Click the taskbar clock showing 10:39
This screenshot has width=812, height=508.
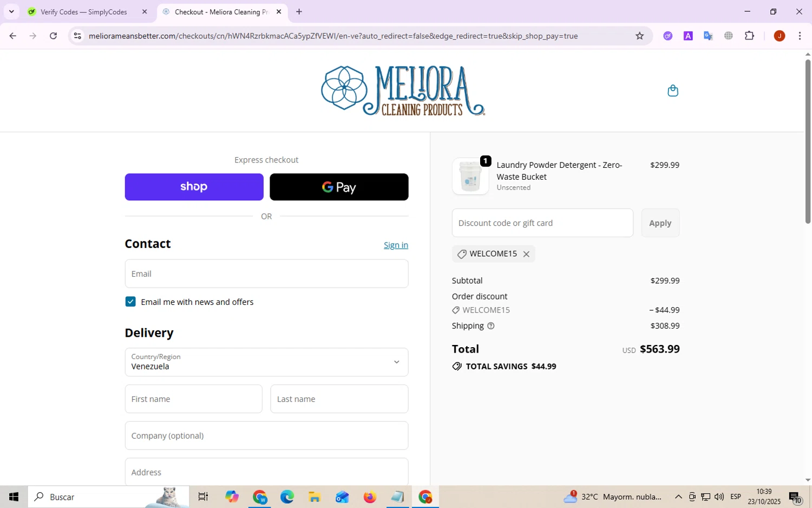[x=764, y=497]
